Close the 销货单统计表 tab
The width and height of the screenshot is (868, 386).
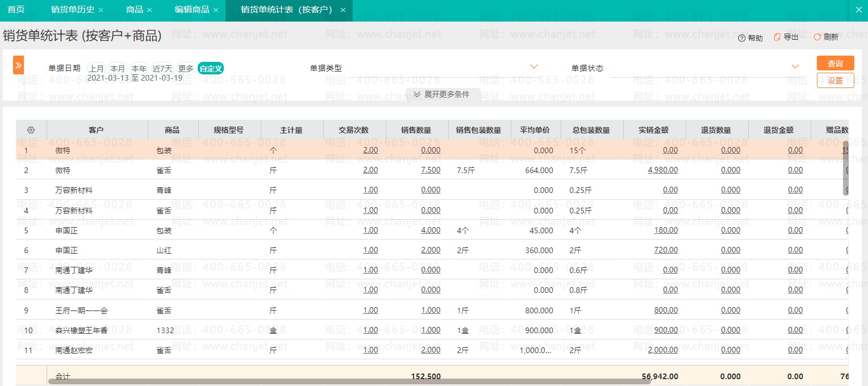coord(343,10)
